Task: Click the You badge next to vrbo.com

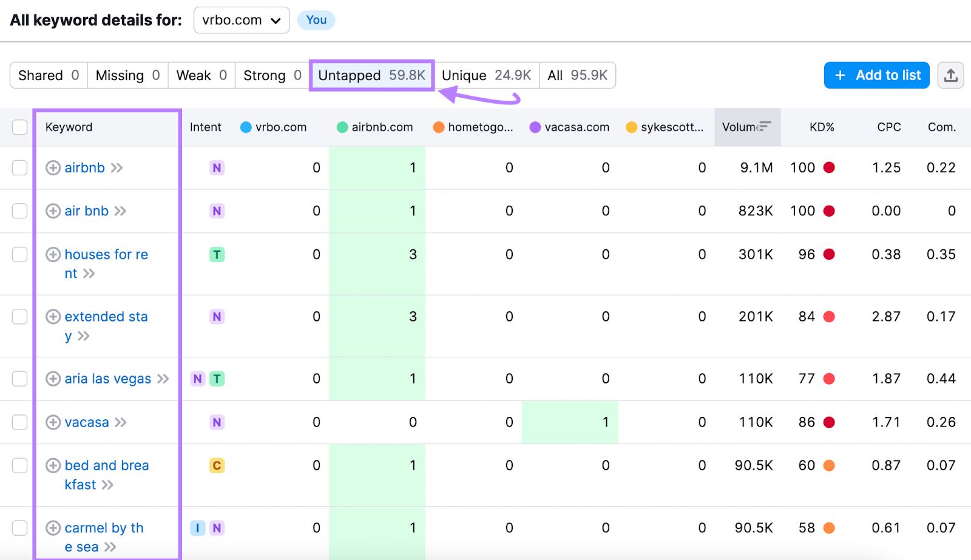Action: click(x=316, y=19)
